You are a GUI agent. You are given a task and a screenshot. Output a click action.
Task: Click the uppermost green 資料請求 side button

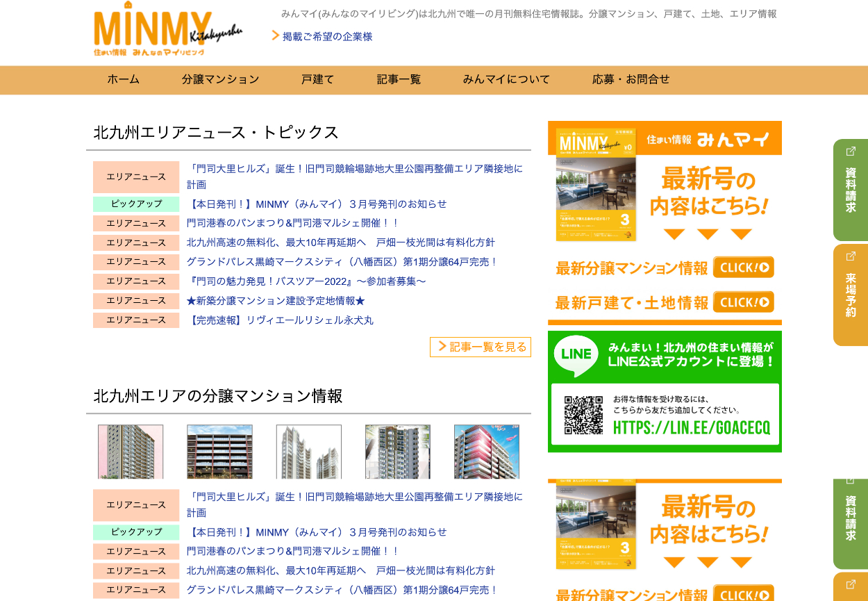(851, 190)
